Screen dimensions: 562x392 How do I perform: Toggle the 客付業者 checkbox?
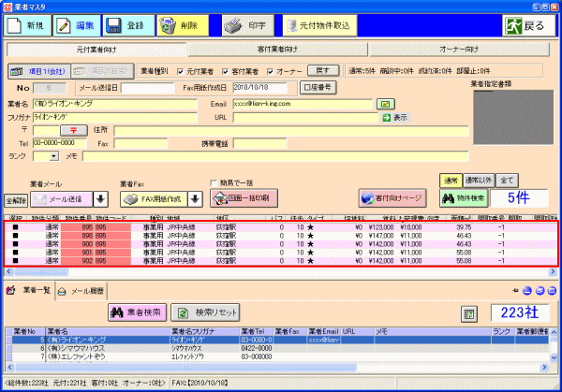(225, 72)
